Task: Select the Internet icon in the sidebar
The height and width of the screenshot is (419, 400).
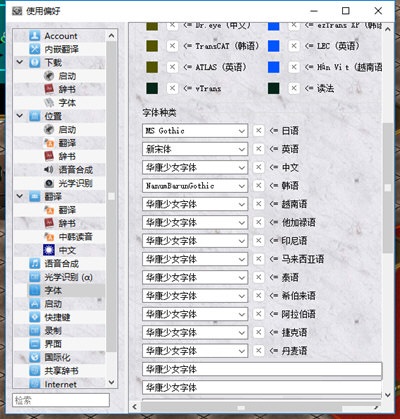Action: click(x=35, y=383)
